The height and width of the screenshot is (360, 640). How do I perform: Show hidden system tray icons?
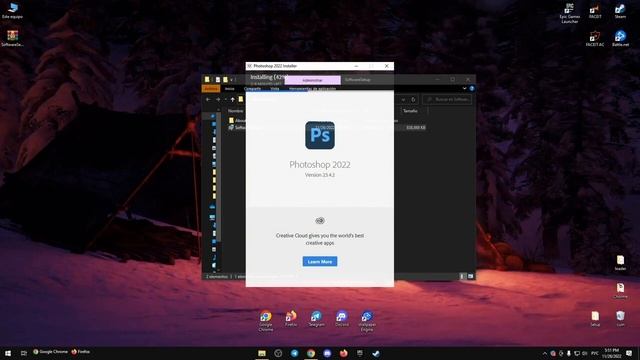coord(544,353)
